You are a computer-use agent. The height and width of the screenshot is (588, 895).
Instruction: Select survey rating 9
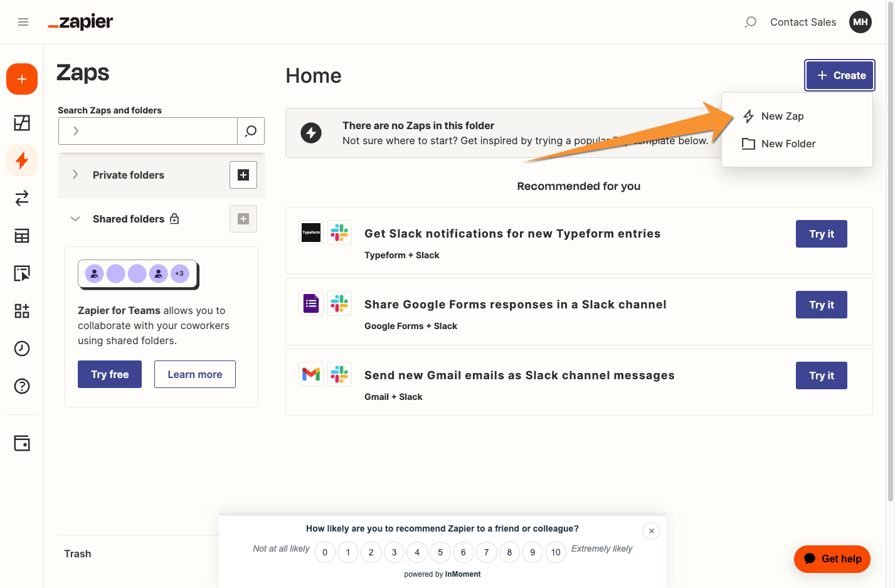point(532,552)
